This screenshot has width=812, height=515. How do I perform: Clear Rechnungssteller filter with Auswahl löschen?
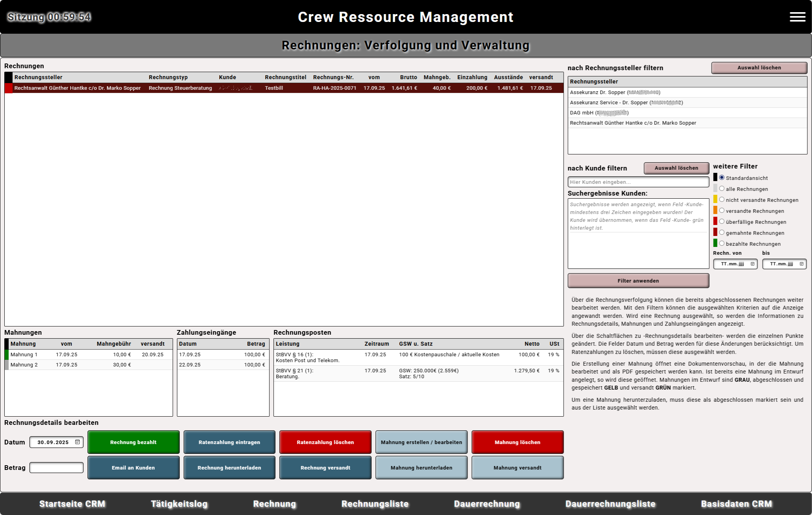(759, 67)
